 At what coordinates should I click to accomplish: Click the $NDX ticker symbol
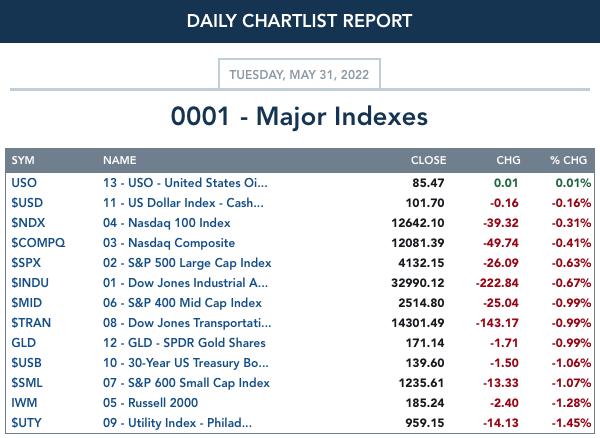(x=28, y=223)
